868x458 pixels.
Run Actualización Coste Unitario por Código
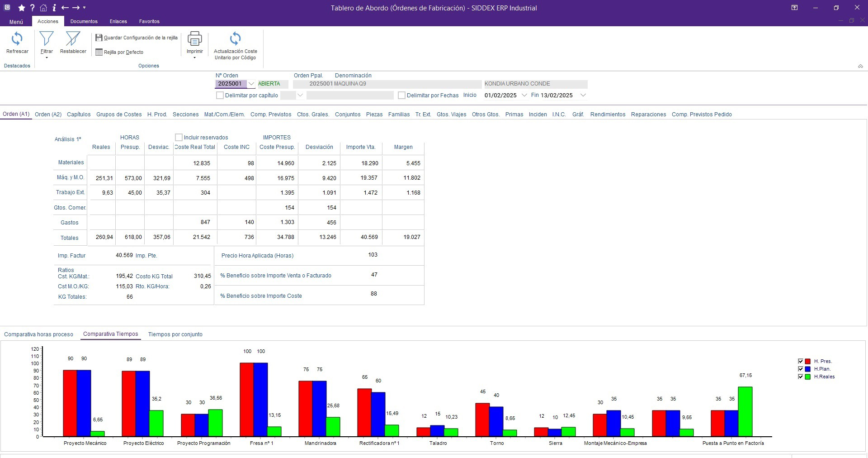235,39
